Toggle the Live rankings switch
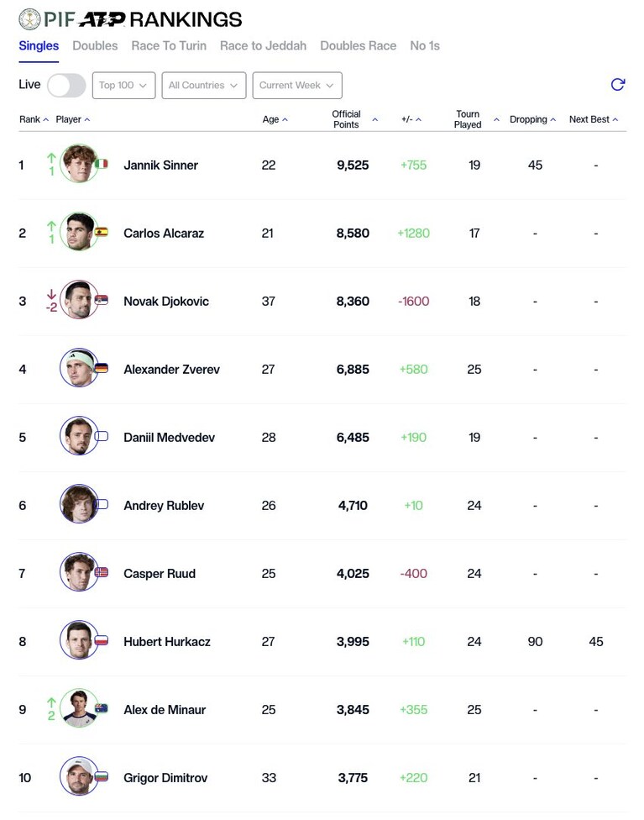The width and height of the screenshot is (644, 820). coord(66,85)
